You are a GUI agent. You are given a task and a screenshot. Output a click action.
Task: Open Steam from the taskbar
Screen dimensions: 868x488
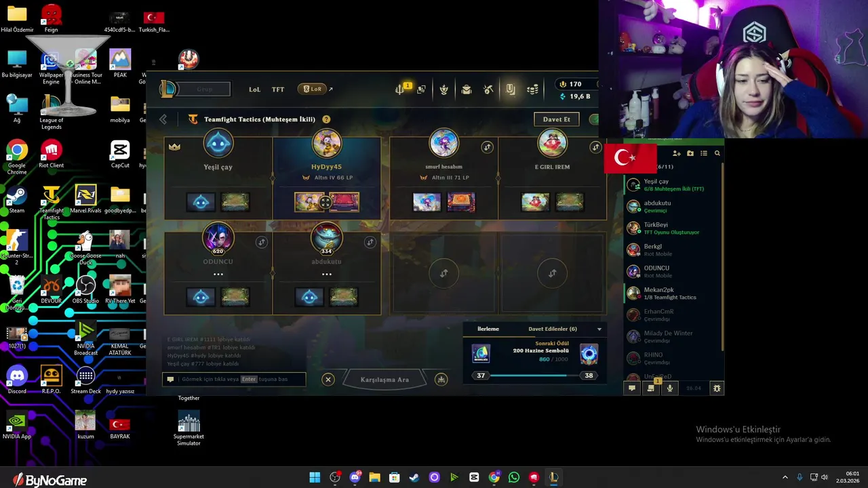coord(414,477)
